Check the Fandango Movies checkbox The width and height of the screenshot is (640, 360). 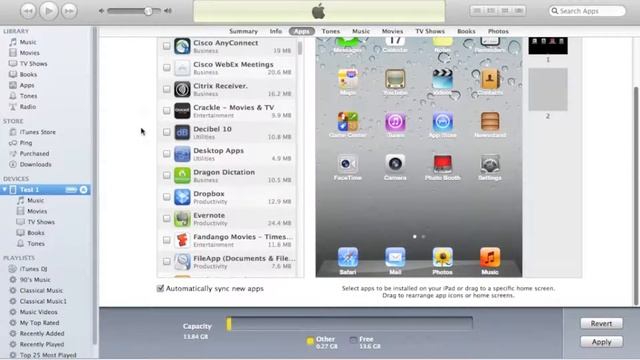[167, 240]
